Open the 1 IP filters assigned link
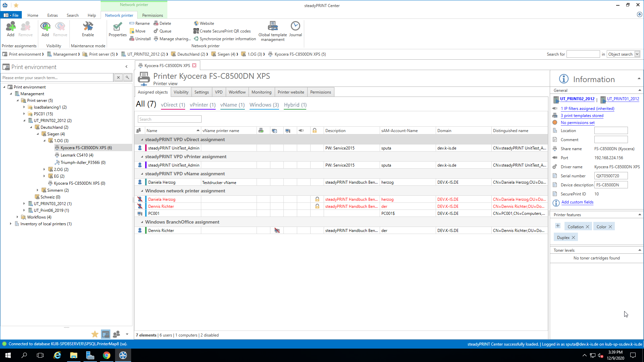 click(587, 109)
